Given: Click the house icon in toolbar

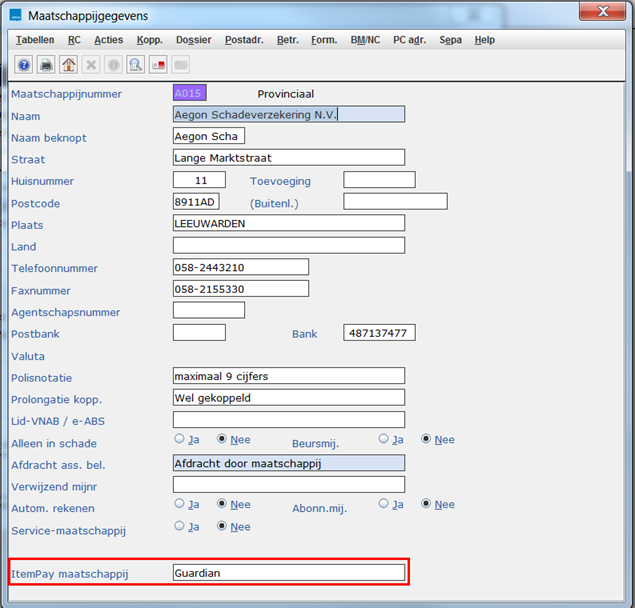Looking at the screenshot, I should (x=68, y=65).
